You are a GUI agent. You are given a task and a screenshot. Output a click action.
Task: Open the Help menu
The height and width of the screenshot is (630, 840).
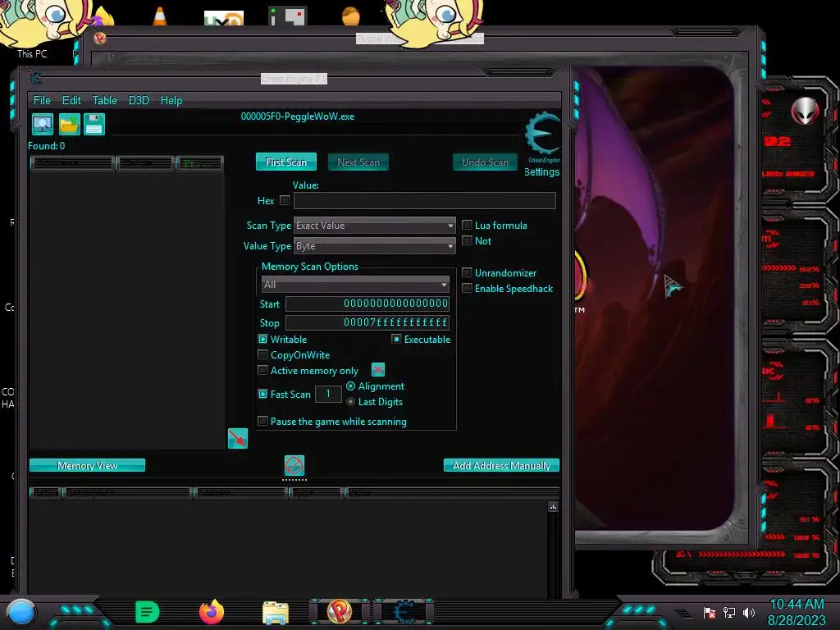171,100
